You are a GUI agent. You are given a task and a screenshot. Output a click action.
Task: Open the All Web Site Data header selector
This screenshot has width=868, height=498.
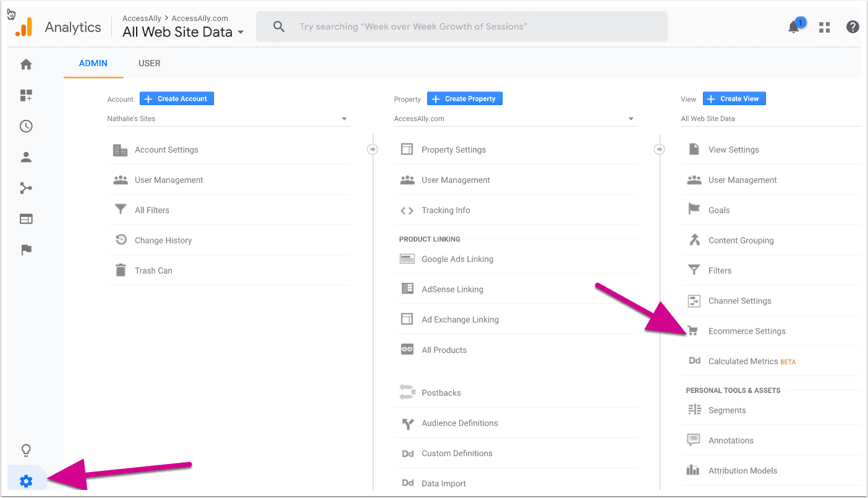[x=183, y=32]
